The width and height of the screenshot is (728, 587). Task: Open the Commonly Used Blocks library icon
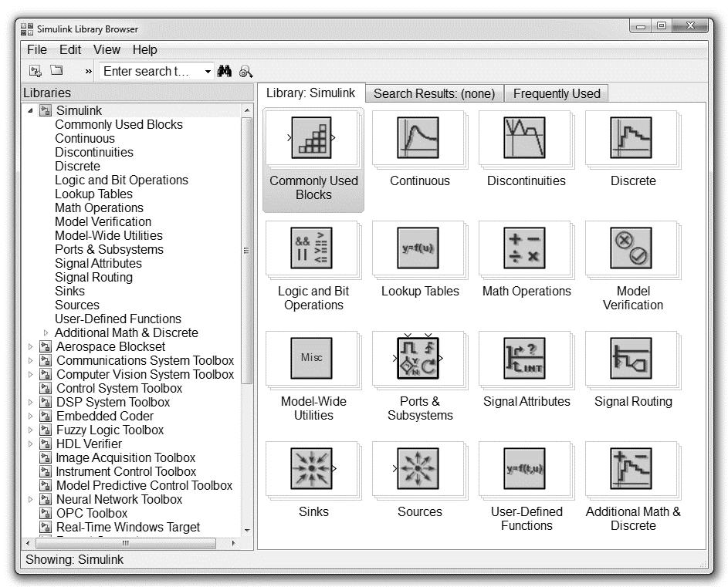tap(311, 138)
